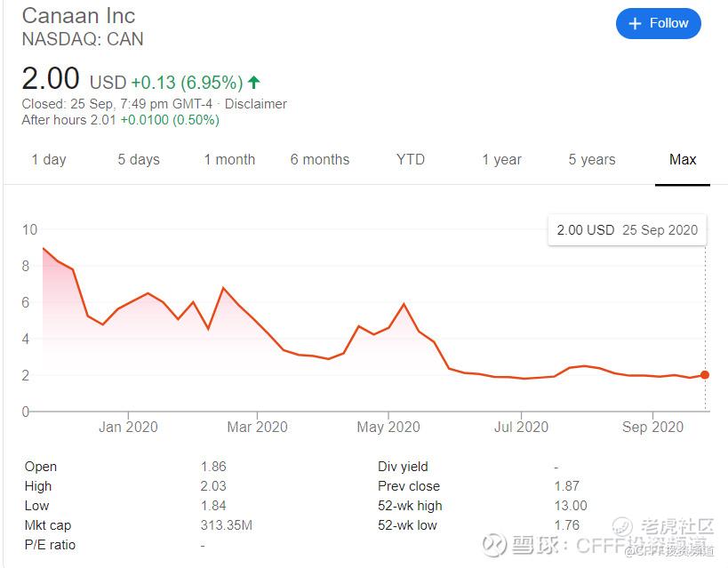This screenshot has width=728, height=568.
Task: Select the YTD tab
Action: pyautogui.click(x=411, y=159)
